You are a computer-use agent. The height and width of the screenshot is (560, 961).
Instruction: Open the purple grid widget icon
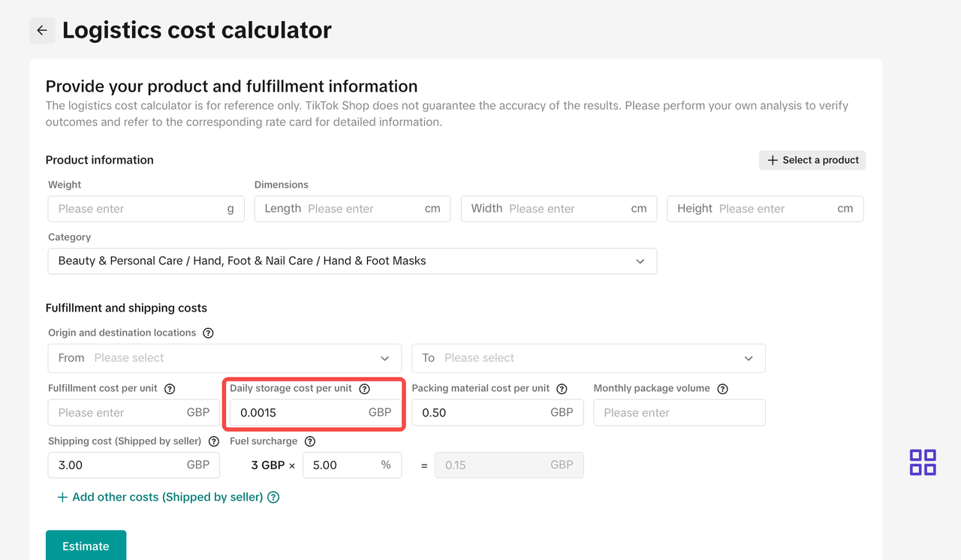[x=923, y=462]
